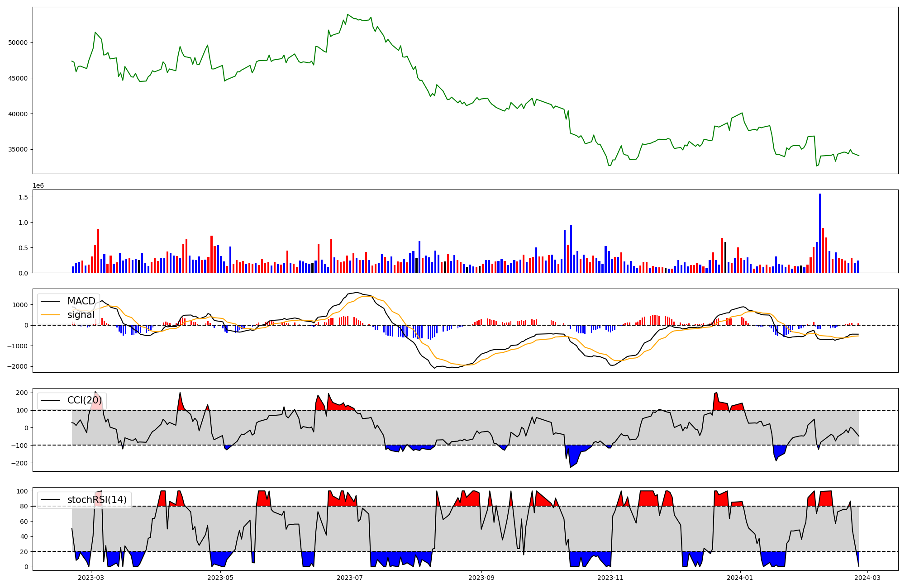Click the 2023-03 date tick label
This screenshot has height=588, width=905.
(91, 578)
